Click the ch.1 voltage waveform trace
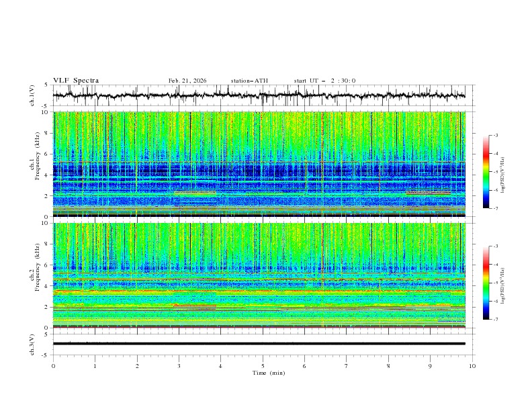Screen dimensions: 532x411 (x=259, y=95)
